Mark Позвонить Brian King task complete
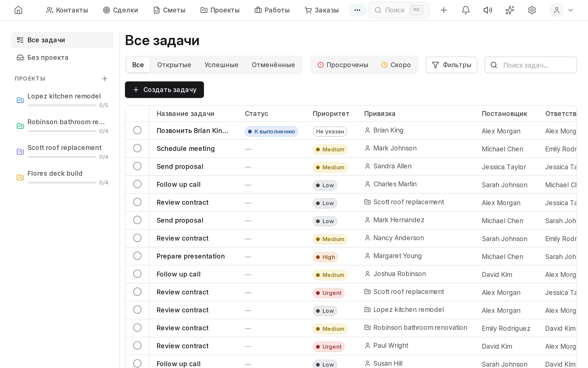588x368 pixels. click(137, 130)
